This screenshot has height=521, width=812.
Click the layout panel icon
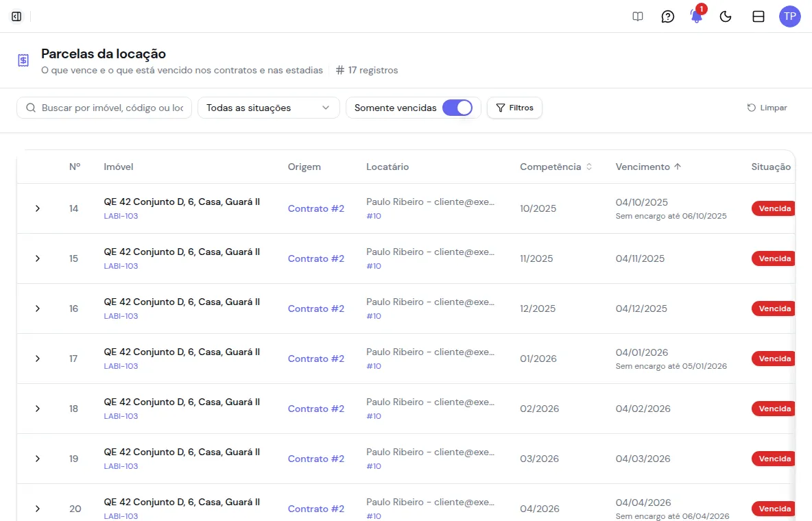pos(758,16)
